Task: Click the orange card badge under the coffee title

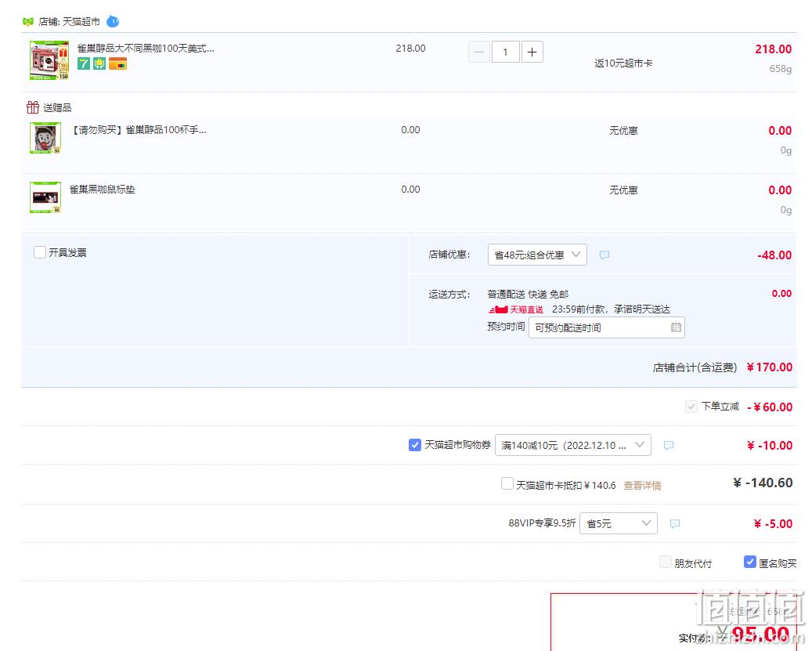Action: [x=117, y=63]
